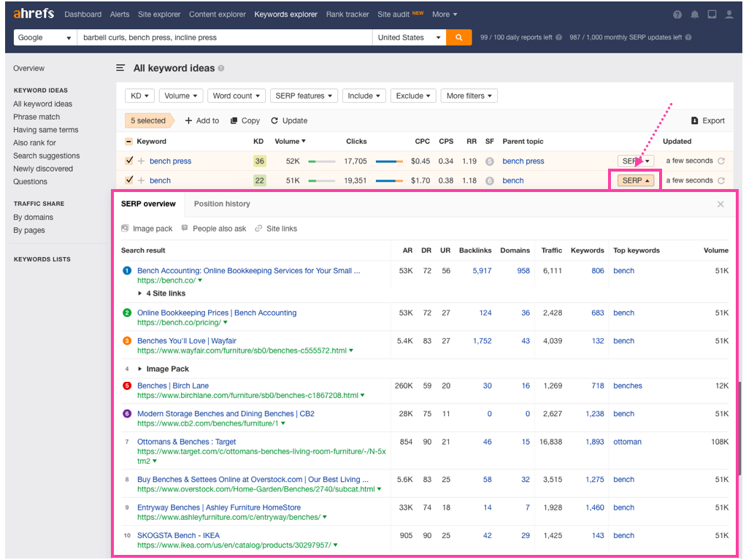746x560 pixels.
Task: Uncheck the bench press keyword checkbox
Action: point(129,161)
